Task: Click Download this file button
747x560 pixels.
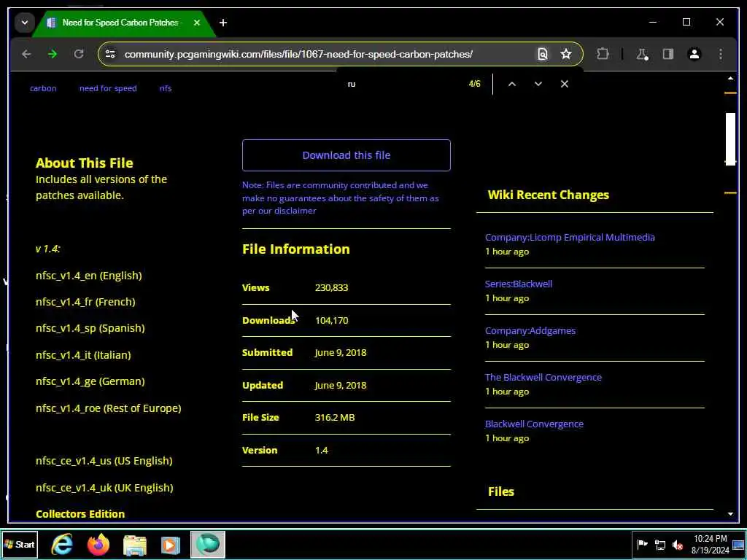Action: (347, 155)
